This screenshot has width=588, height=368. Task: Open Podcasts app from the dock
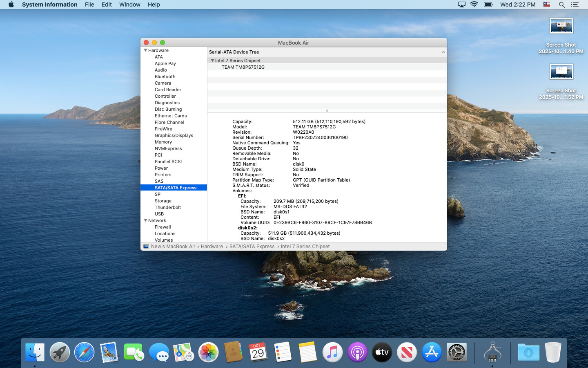[357, 352]
